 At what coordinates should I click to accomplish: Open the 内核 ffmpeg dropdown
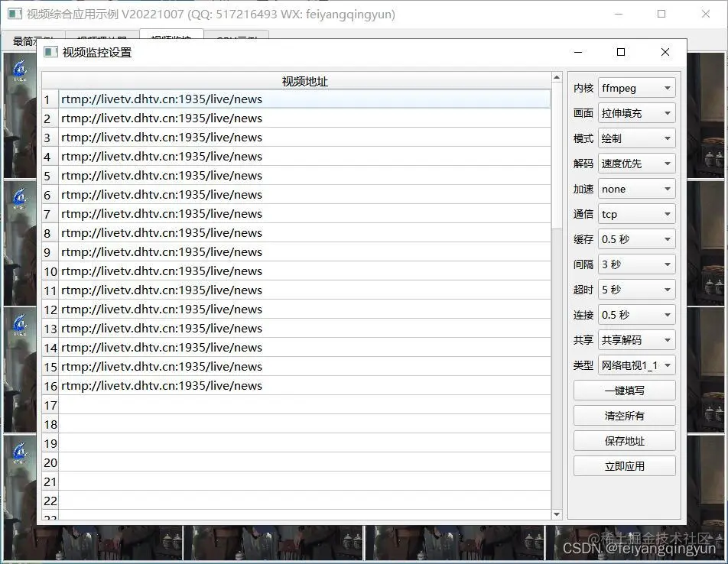click(636, 88)
